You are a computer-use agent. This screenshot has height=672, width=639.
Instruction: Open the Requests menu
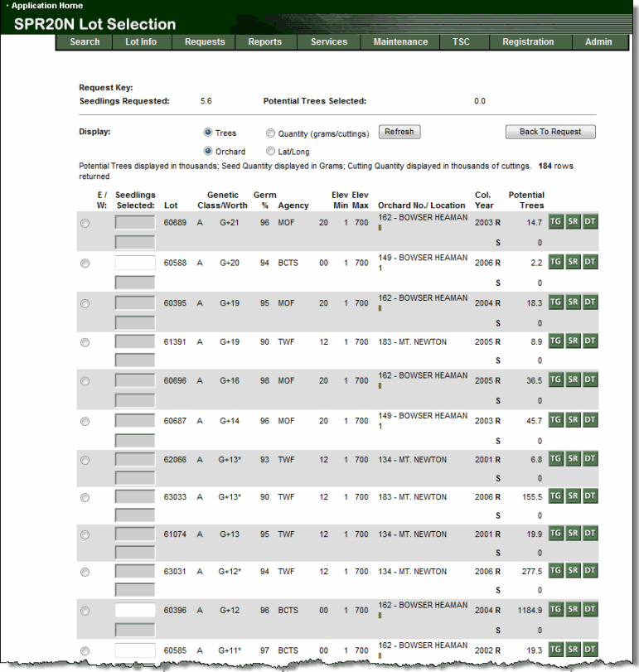205,42
